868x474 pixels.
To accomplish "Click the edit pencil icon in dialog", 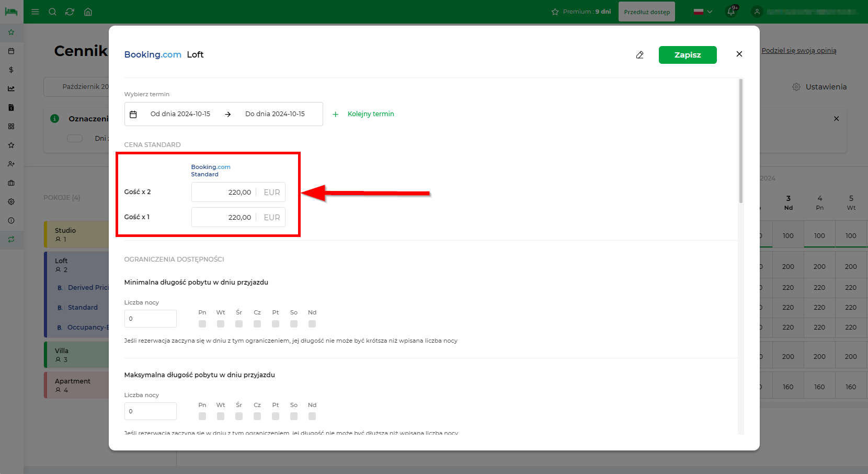I will click(x=639, y=55).
